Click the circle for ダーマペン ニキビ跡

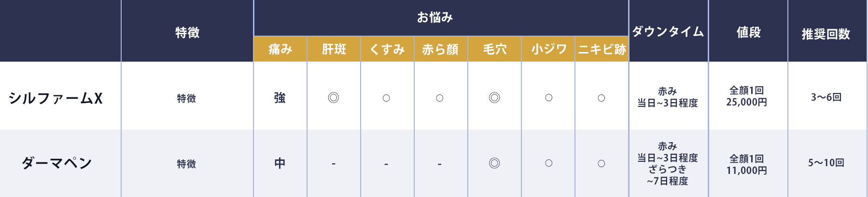[x=602, y=163]
